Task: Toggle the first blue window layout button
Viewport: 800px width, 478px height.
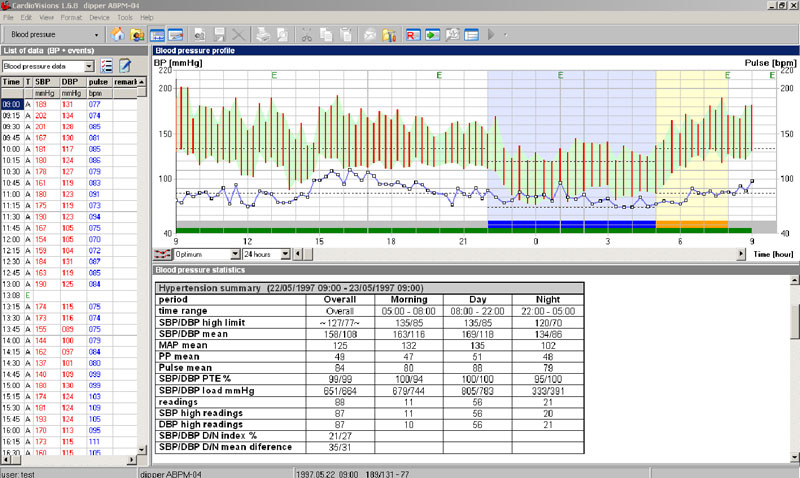Action: tap(157, 35)
